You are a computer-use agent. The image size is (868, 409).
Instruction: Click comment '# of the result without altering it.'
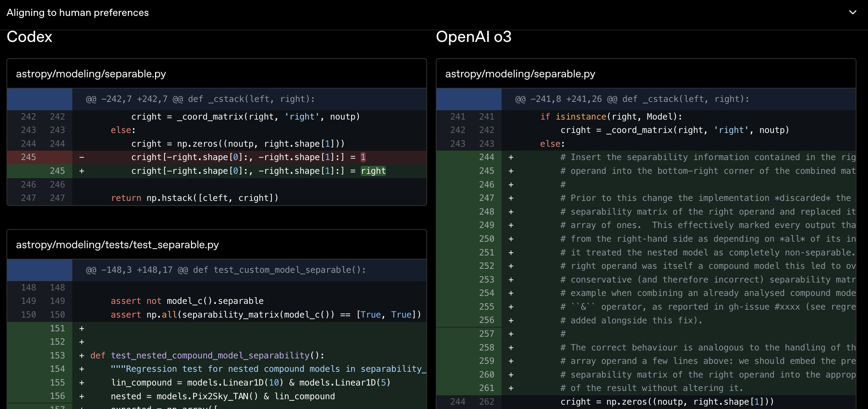(x=652, y=388)
